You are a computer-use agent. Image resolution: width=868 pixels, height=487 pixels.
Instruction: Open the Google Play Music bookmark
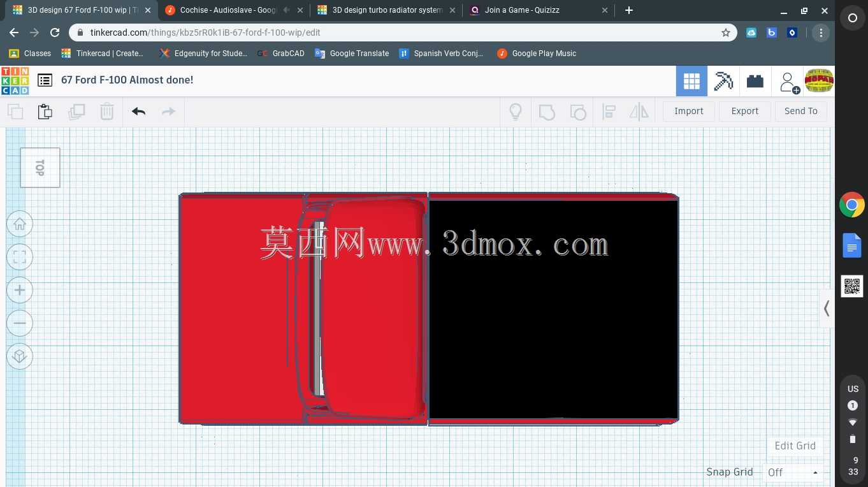pos(537,54)
